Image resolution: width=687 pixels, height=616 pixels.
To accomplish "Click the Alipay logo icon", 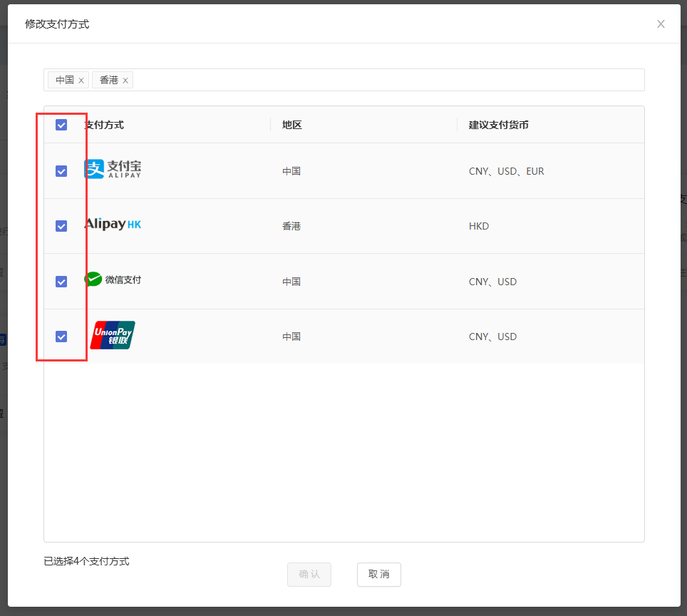I will 113,169.
